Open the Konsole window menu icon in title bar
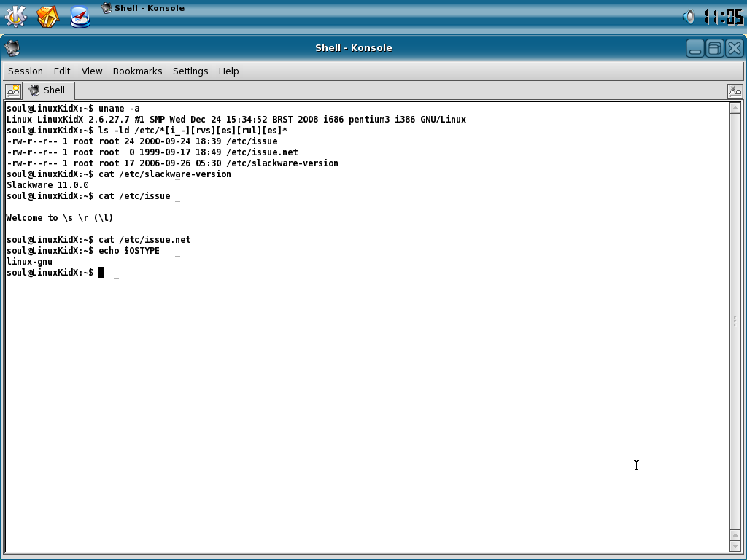This screenshot has width=747, height=560. click(x=12, y=47)
